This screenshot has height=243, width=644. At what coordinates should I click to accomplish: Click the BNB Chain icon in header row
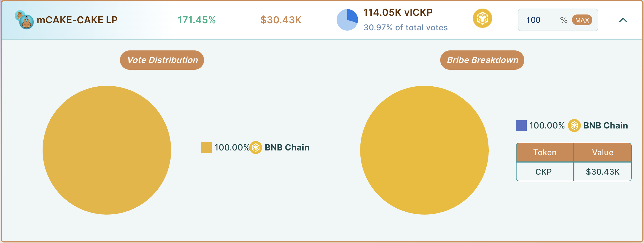pyautogui.click(x=482, y=19)
